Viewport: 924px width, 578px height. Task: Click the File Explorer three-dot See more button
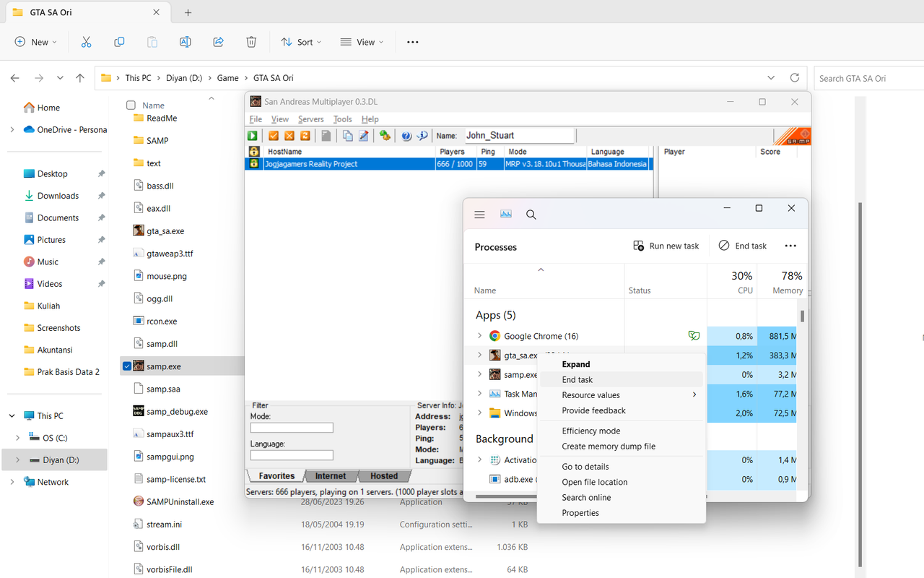pos(413,42)
